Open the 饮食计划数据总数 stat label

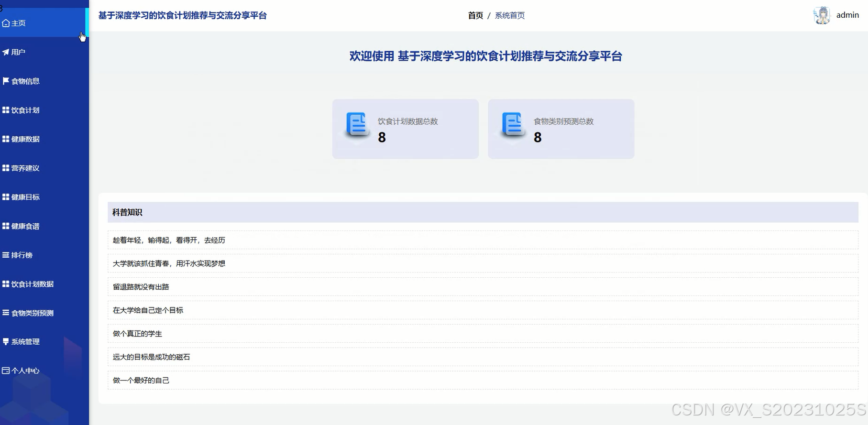408,121
